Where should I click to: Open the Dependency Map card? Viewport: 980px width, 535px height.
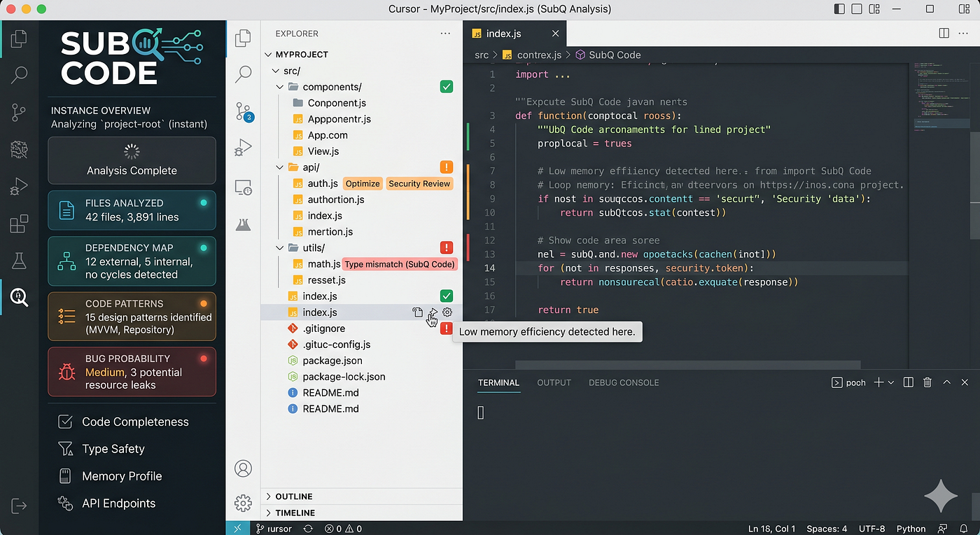click(x=132, y=261)
